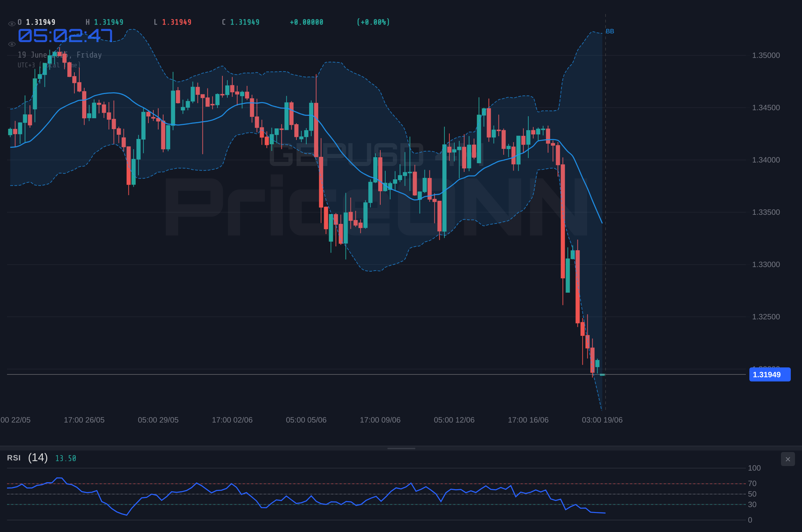Click the 17:00 26/05 time axis label
Viewport: 802px width, 532px height.
pyautogui.click(x=84, y=420)
